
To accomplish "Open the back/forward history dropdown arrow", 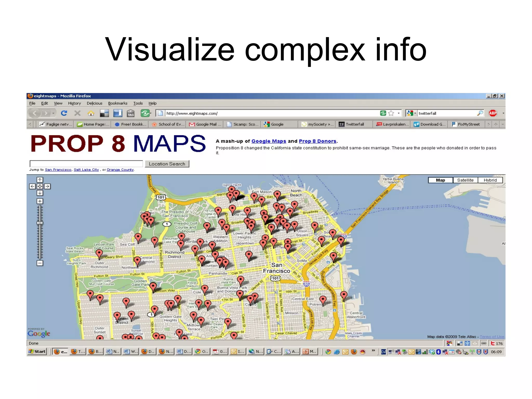I will (x=53, y=113).
